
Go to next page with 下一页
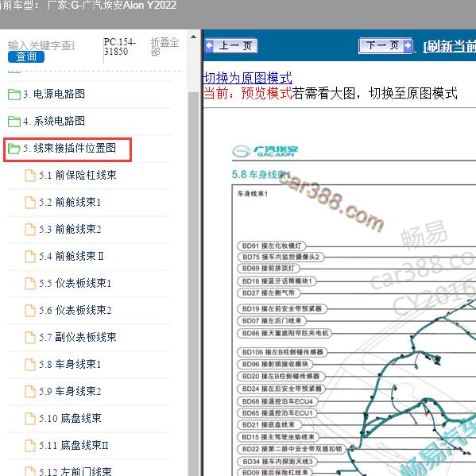(x=385, y=46)
